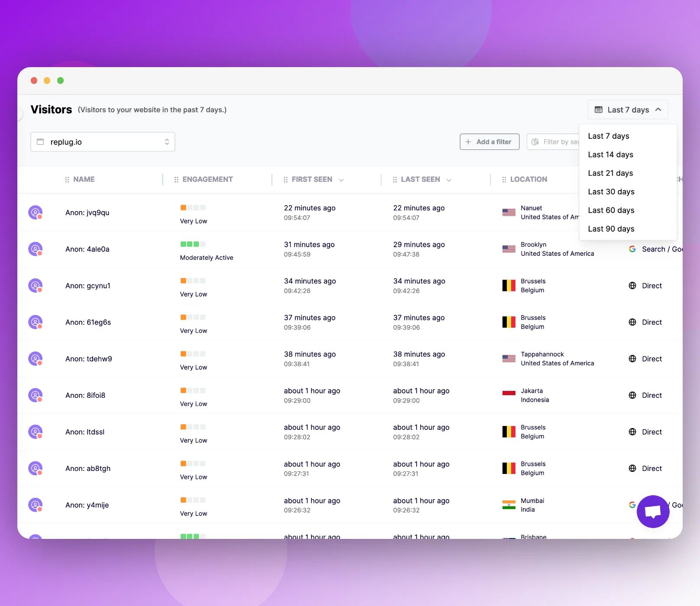
Task: Click the drag handle beside ENGAGEMENT column
Action: click(x=176, y=179)
